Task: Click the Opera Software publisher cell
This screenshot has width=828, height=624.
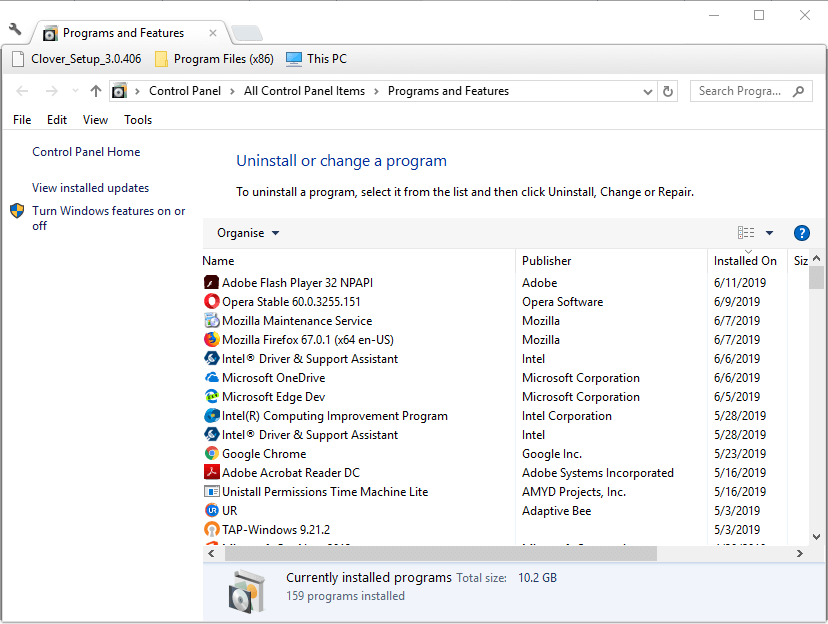Action: [562, 302]
